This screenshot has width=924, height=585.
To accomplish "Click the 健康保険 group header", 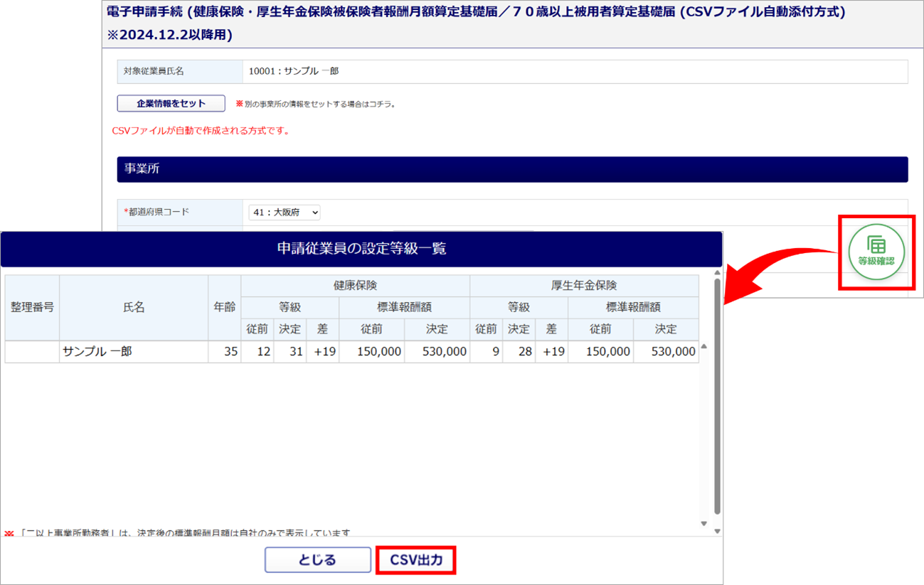I will [355, 286].
